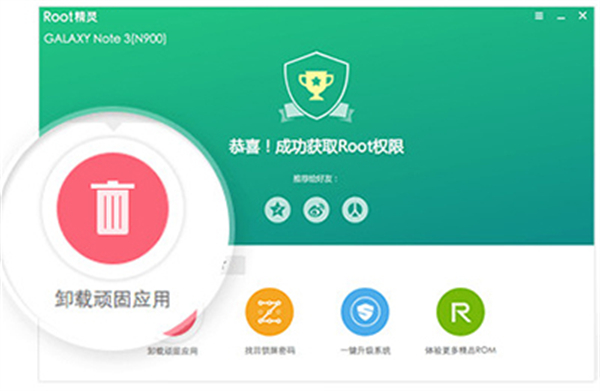Share via the Renren icon

(x=355, y=210)
